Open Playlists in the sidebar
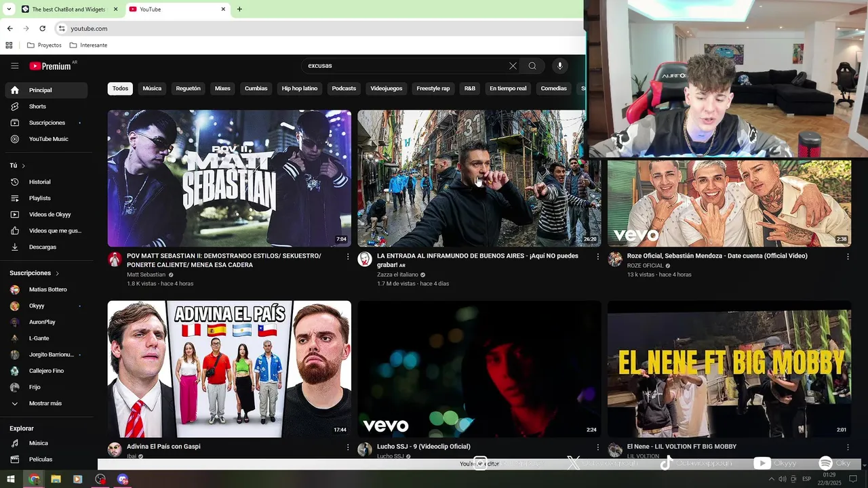 click(x=46, y=198)
